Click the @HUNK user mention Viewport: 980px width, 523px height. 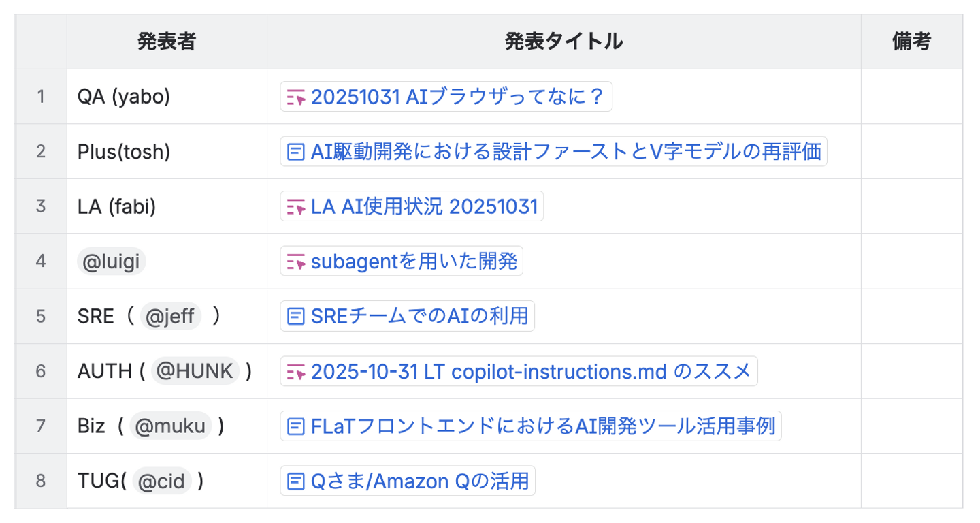(x=195, y=372)
